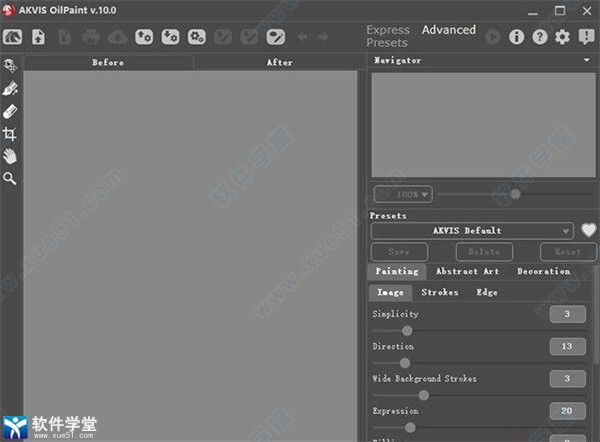The image size is (600, 442).
Task: Open program Info icon
Action: 516,37
